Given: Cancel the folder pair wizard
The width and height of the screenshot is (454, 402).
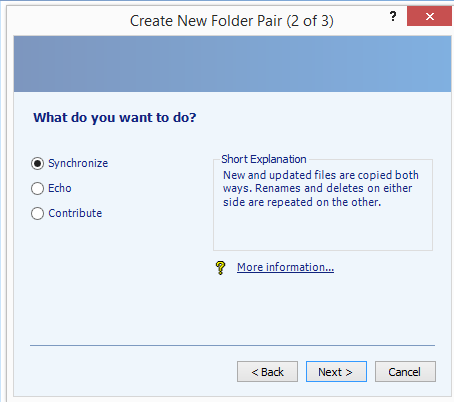Looking at the screenshot, I should [x=405, y=371].
